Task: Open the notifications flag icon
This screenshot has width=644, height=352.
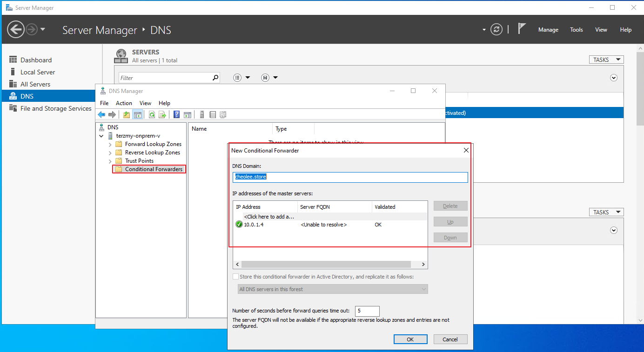Action: pos(522,29)
